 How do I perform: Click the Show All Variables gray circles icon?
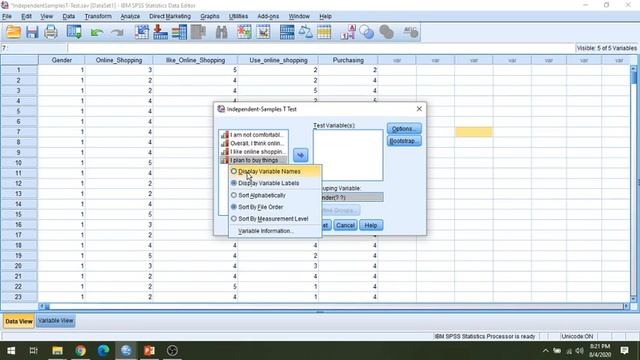(x=387, y=32)
